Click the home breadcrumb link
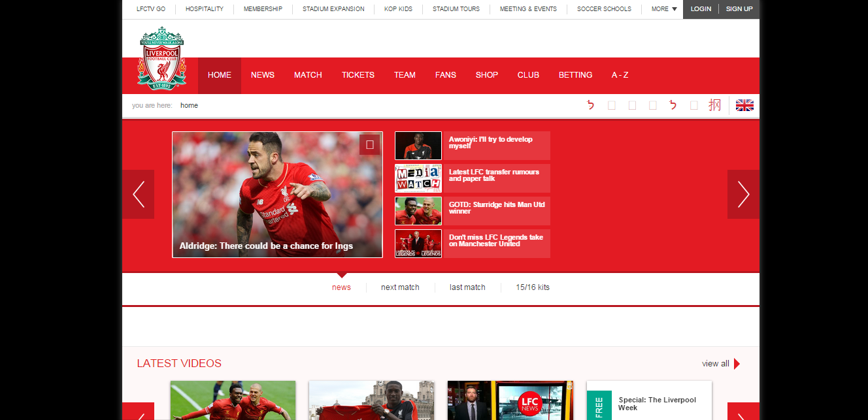This screenshot has height=420, width=868. click(x=189, y=105)
